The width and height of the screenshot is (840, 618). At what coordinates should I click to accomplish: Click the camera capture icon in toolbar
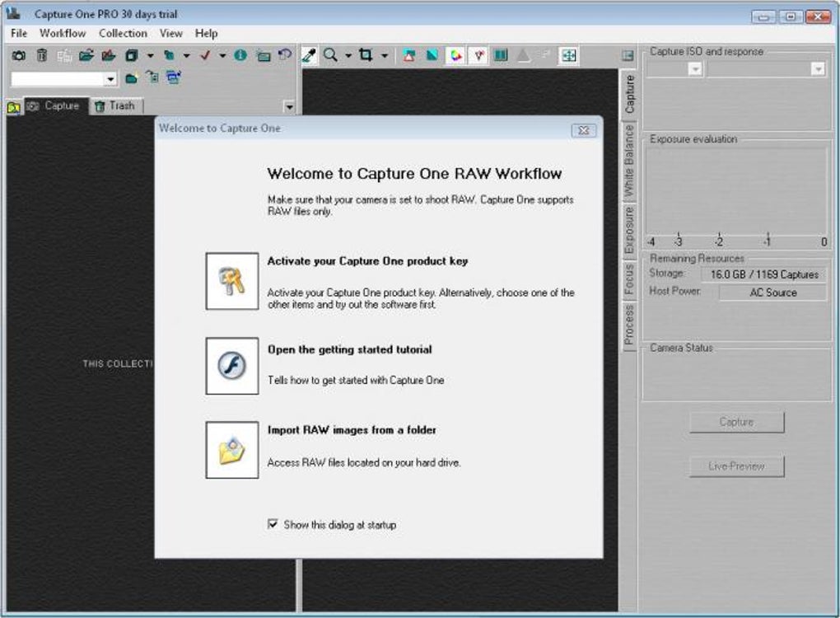[x=19, y=55]
